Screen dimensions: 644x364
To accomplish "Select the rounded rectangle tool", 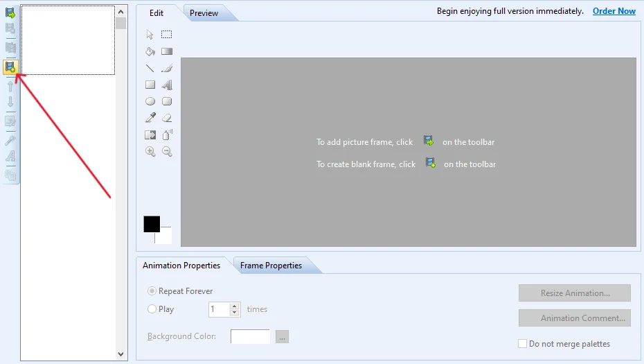I will click(x=167, y=101).
